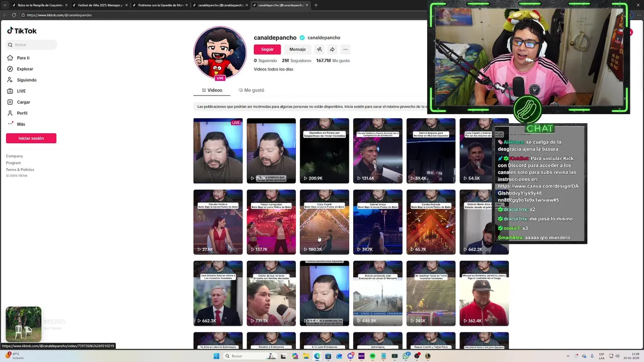644x362 pixels.
Task: Open Cony Capelli video 180.2K
Action: (325, 222)
